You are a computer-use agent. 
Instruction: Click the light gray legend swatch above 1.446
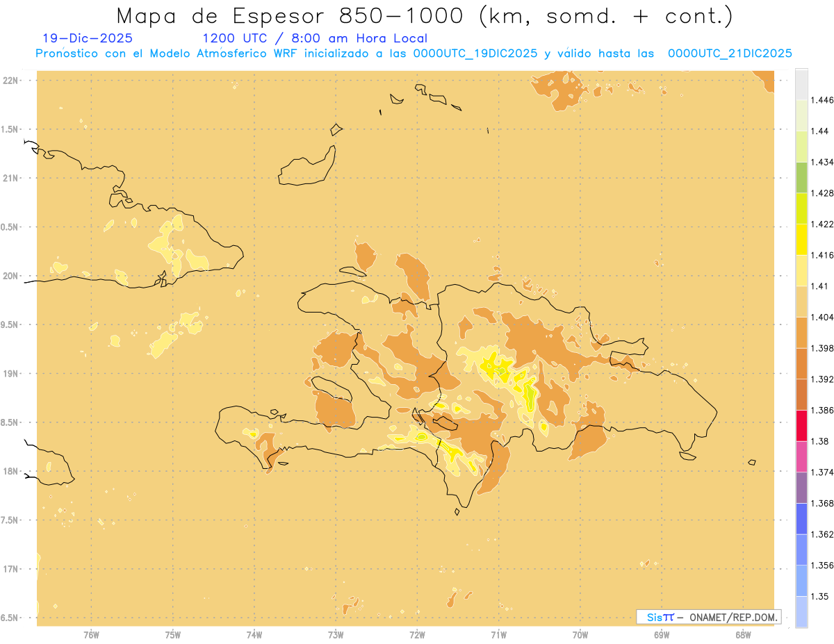pyautogui.click(x=801, y=85)
